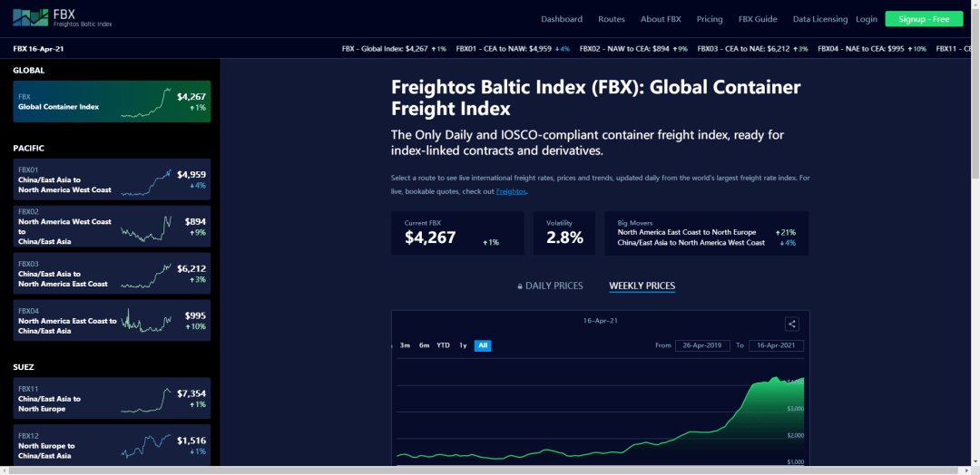Select FBX12 North Europe to China/East Asia card
The image size is (980, 475).
pyautogui.click(x=112, y=445)
